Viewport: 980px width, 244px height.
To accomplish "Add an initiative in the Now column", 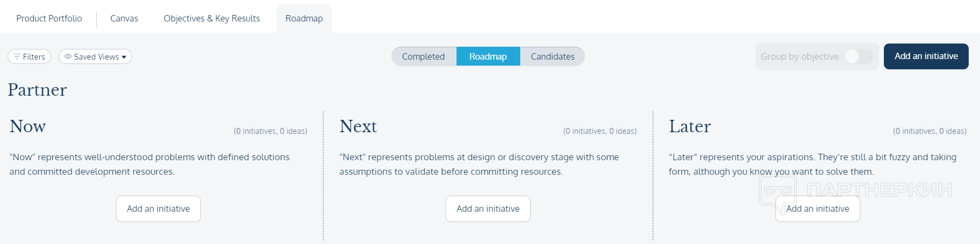I will coord(158,209).
